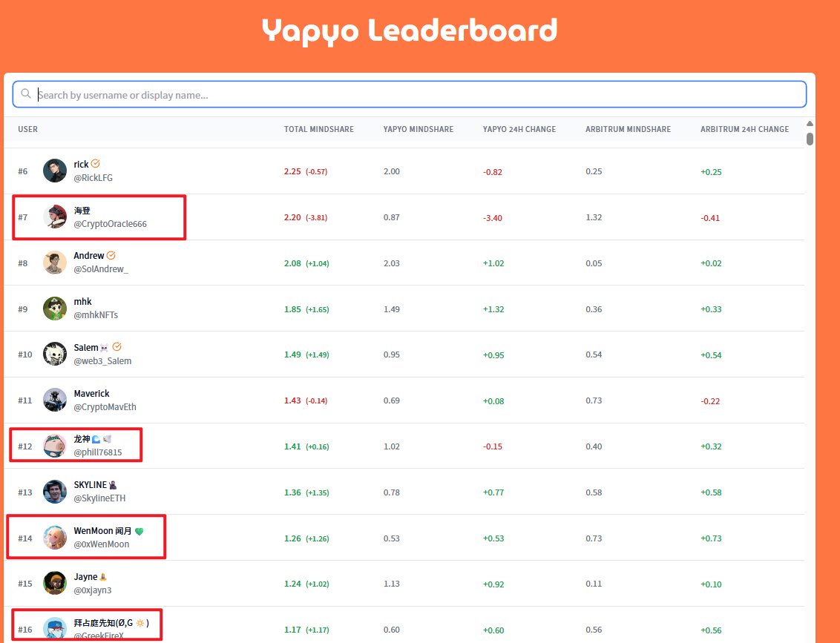The height and width of the screenshot is (643, 840).
Task: Click Andrew's Yapyo mindshare value 2.03
Action: tap(392, 263)
